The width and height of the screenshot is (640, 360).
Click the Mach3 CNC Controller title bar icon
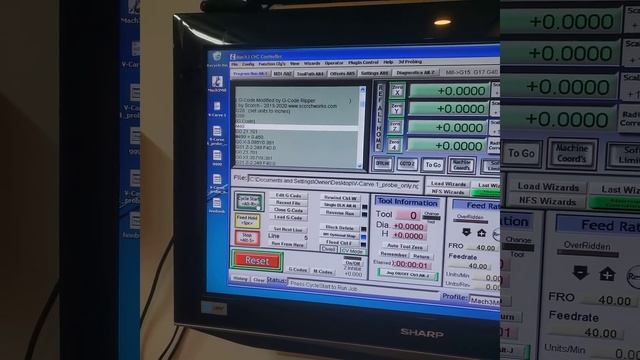pos(233,56)
